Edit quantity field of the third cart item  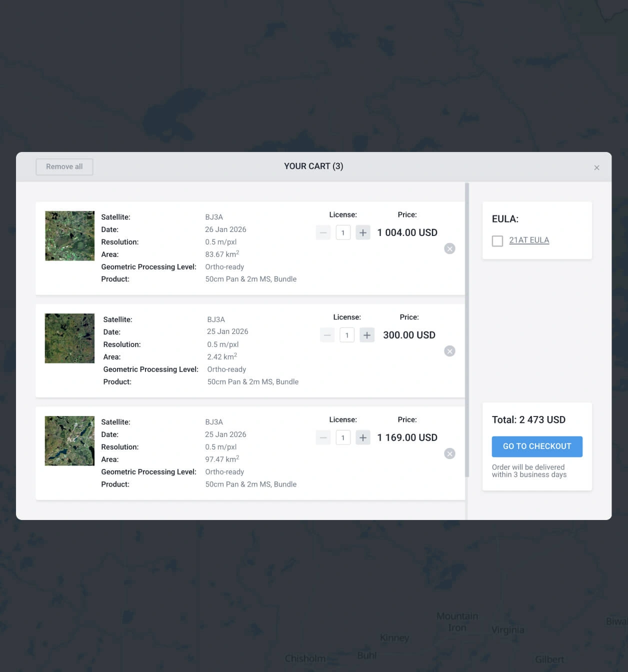[343, 437]
